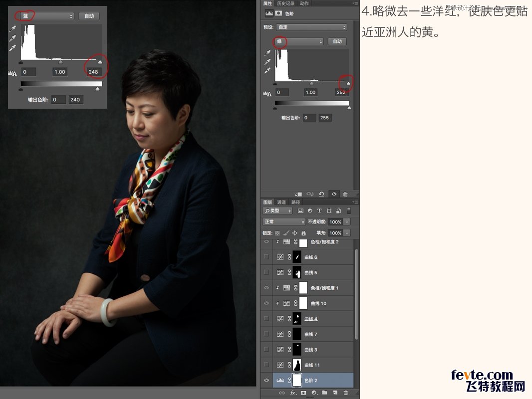This screenshot has width=532, height=399.
Task: Click blue inset white input slider
Action: coord(100,62)
